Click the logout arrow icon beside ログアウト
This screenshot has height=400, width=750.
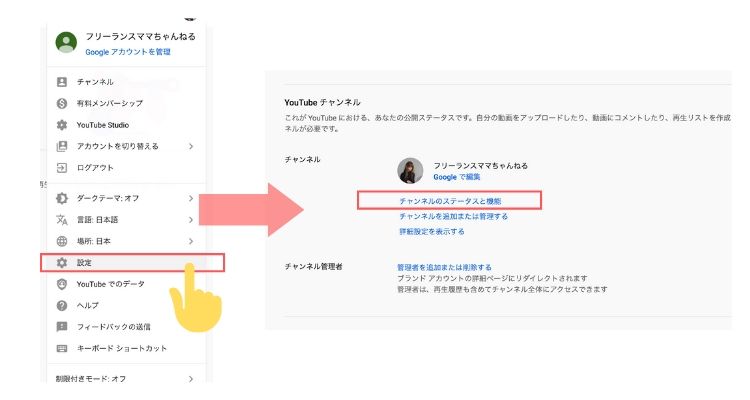point(62,167)
